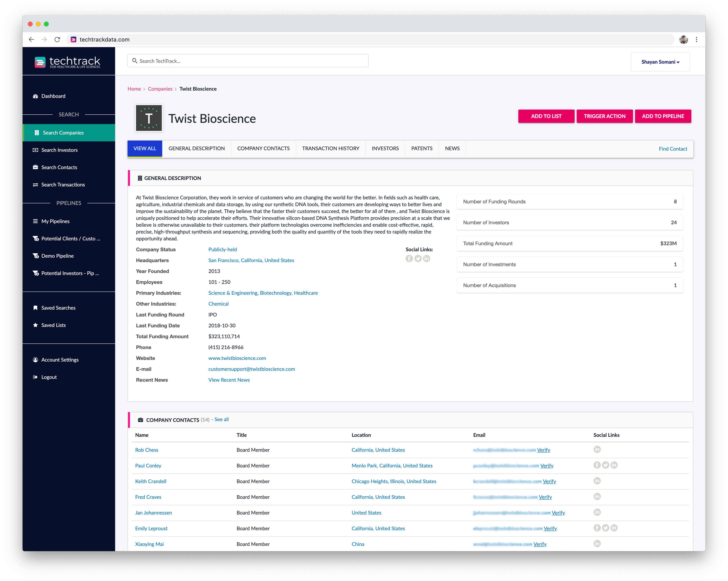The width and height of the screenshot is (728, 581).
Task: Open company LinkedIn social link icon
Action: tap(427, 259)
